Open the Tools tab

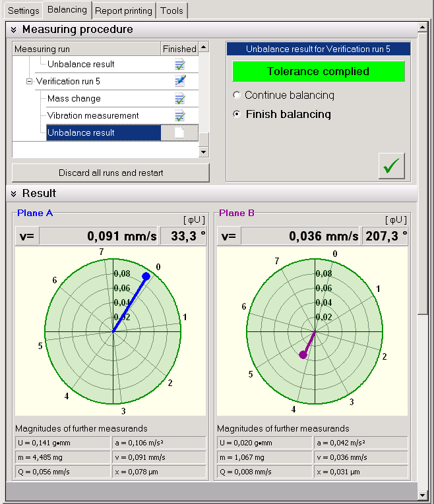click(172, 11)
